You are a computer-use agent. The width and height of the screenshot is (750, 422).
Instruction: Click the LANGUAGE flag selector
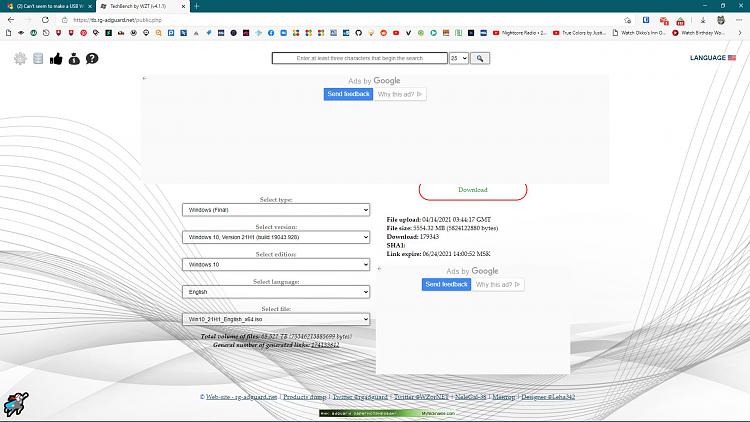point(713,57)
